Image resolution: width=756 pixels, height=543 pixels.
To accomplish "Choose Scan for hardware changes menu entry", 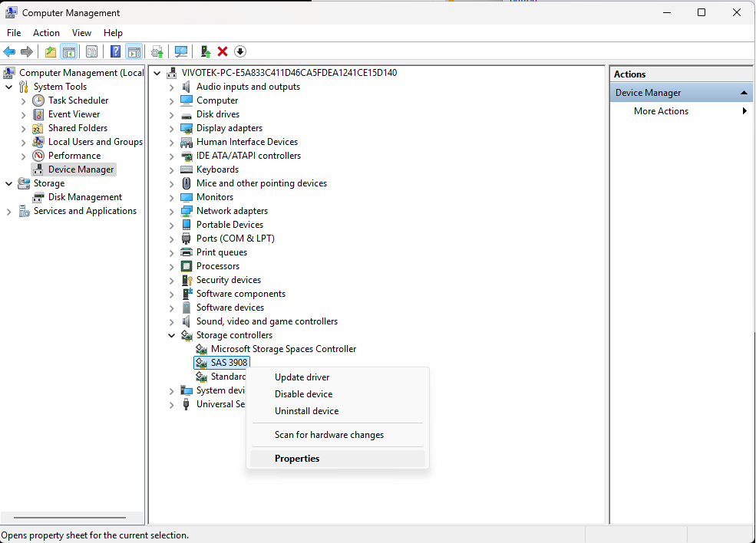I will pyautogui.click(x=338, y=435).
